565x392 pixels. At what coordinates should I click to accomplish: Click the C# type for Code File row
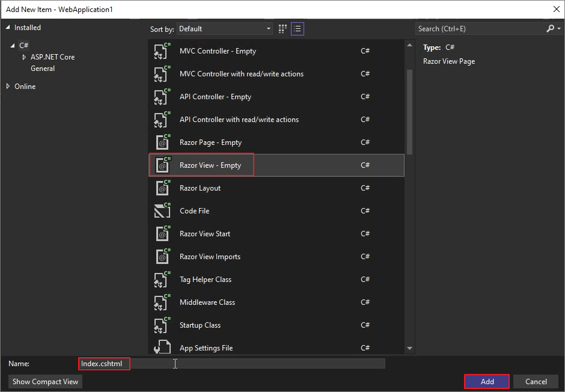(x=365, y=211)
